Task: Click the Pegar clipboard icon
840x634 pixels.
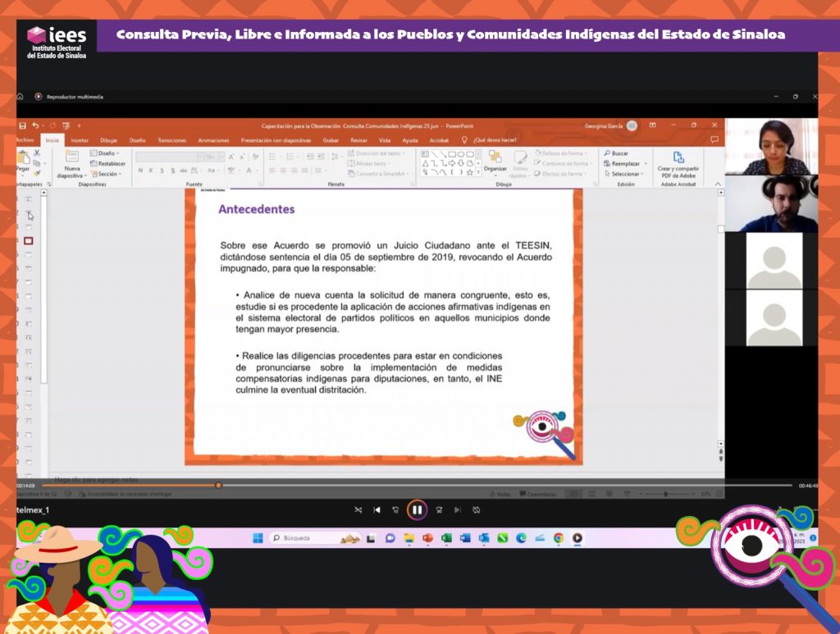Action: (22, 162)
